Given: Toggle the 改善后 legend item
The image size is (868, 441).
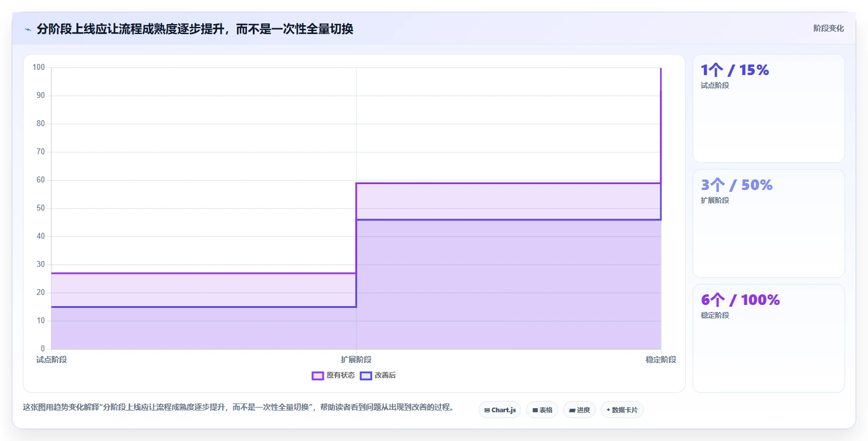Looking at the screenshot, I should click(x=378, y=375).
